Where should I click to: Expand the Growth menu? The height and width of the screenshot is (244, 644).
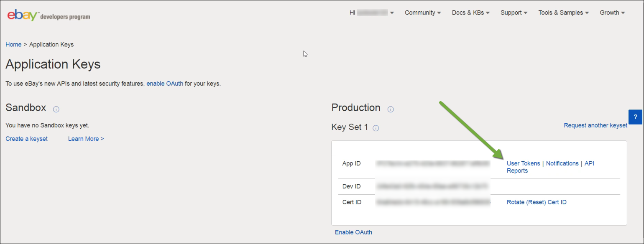(x=612, y=13)
